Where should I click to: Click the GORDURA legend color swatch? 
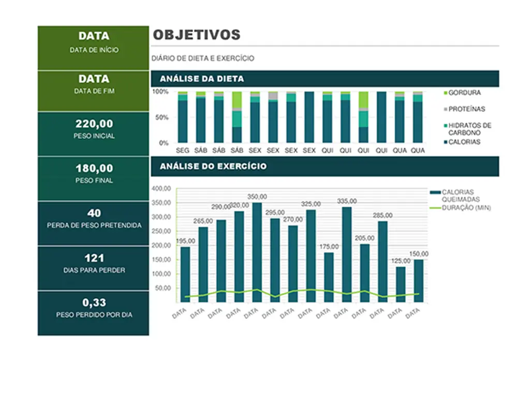coord(445,93)
